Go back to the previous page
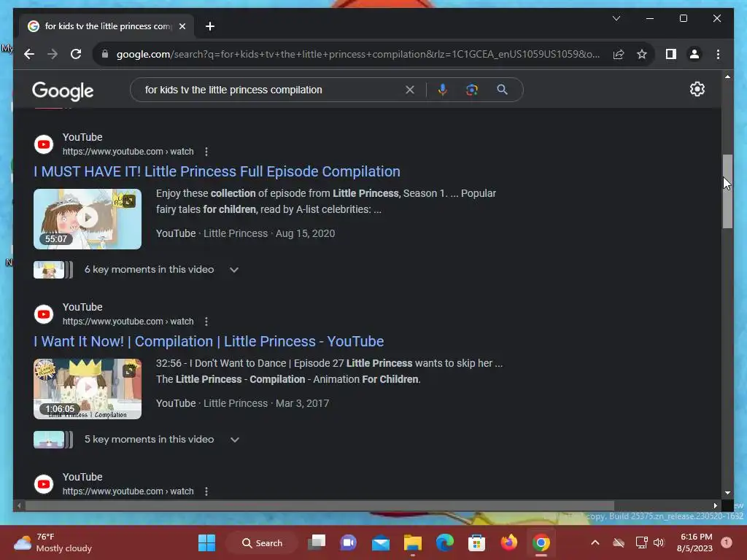This screenshot has width=747, height=560. pos(29,54)
